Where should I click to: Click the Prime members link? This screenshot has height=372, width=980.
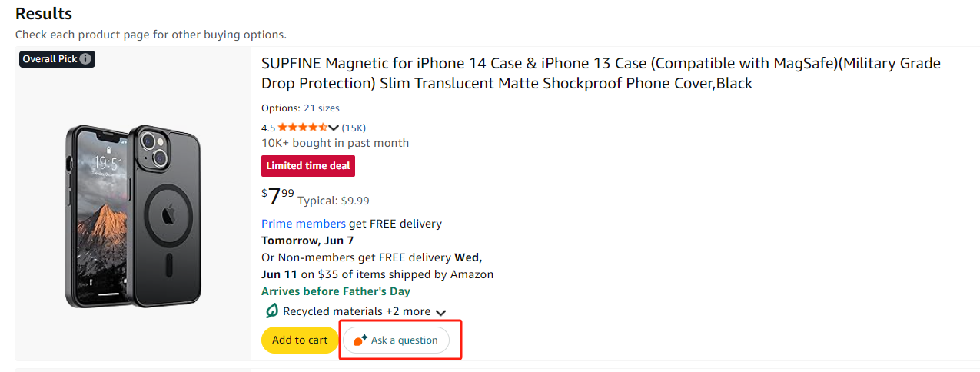(x=304, y=224)
